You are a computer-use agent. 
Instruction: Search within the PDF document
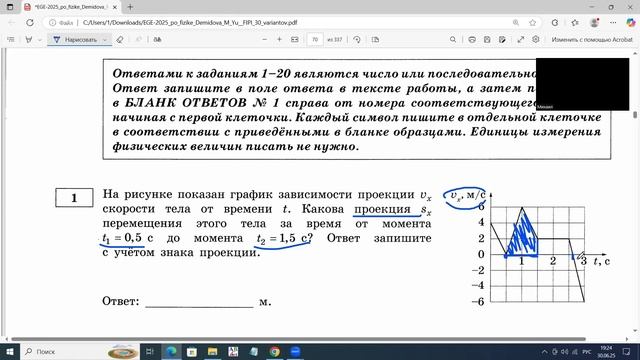click(x=453, y=40)
